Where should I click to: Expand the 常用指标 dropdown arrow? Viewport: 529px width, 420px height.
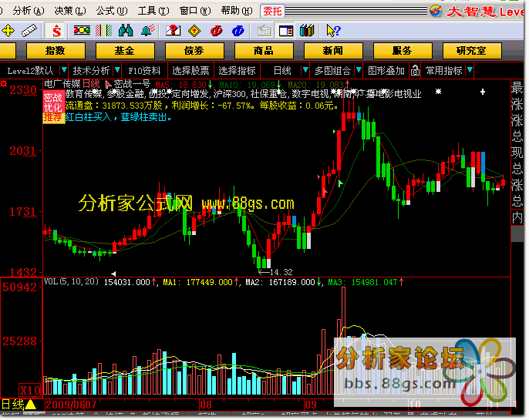(470, 70)
